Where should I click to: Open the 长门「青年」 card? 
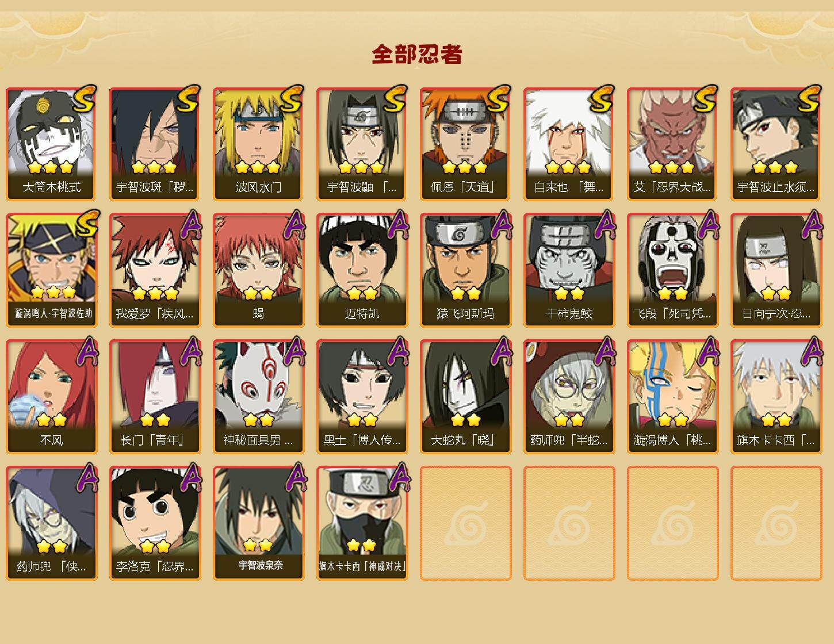tap(155, 397)
